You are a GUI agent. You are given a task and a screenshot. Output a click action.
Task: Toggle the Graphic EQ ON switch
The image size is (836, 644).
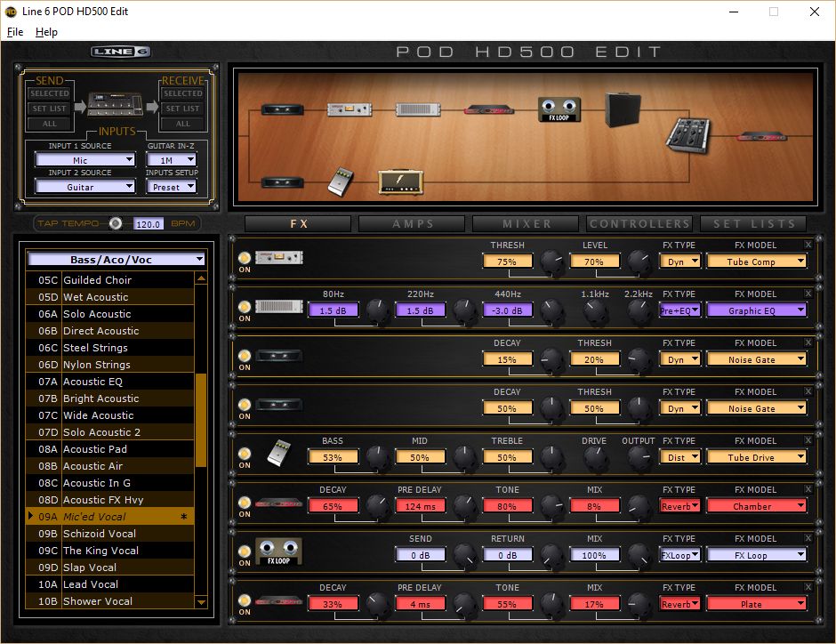(x=245, y=307)
